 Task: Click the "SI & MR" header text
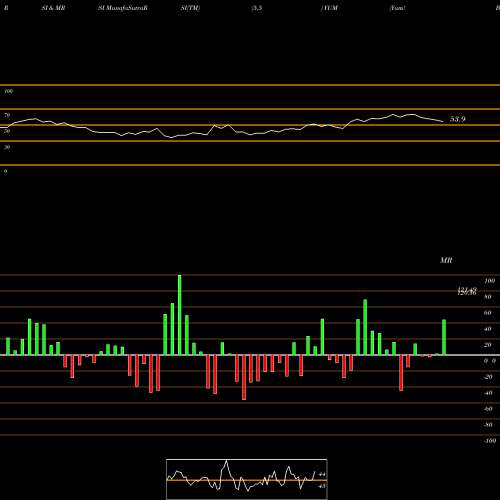click(x=53, y=8)
